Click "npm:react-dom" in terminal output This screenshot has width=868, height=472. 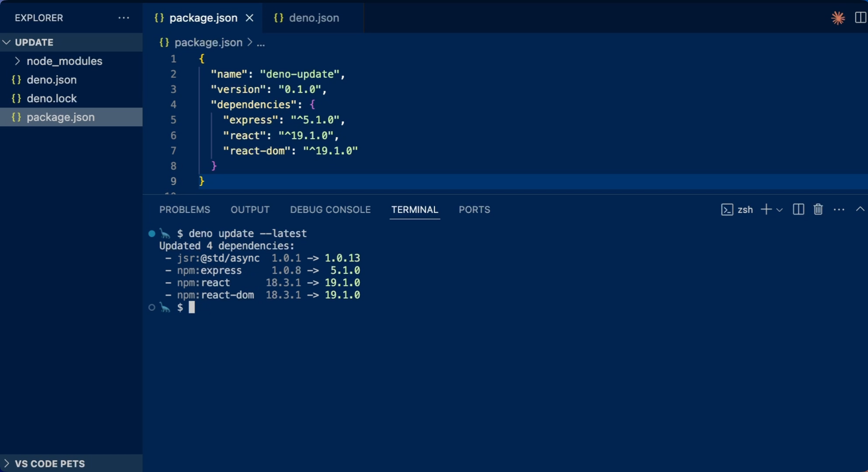(215, 295)
